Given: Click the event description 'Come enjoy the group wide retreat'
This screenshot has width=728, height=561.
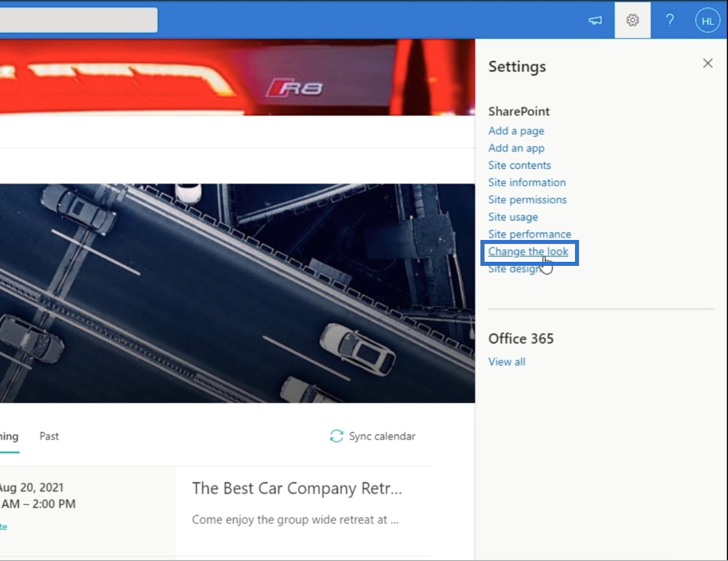Looking at the screenshot, I should pos(295,520).
